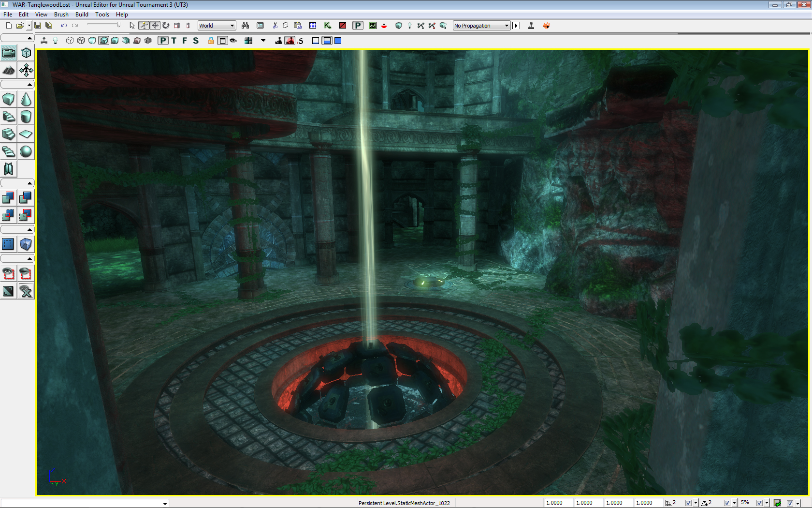Switch viewport to Front F view
Viewport: 812px width, 508px height.
coord(185,41)
